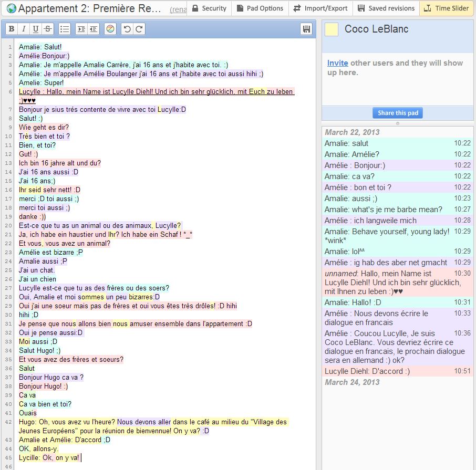Redo the last edit

[x=139, y=29]
